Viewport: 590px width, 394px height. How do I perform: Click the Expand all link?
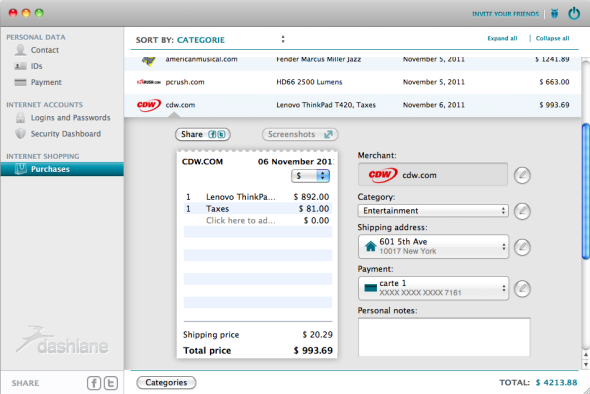[x=502, y=38]
